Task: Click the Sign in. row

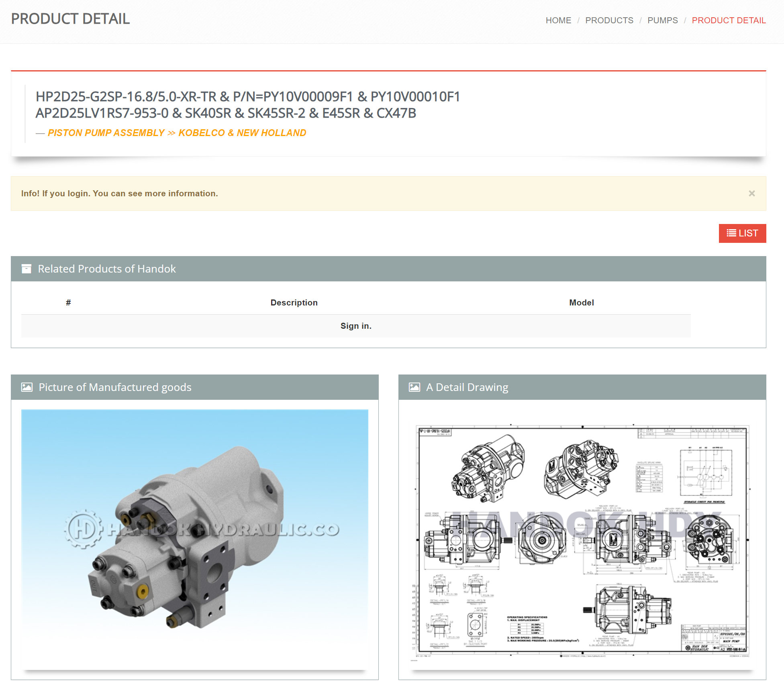Action: (355, 326)
